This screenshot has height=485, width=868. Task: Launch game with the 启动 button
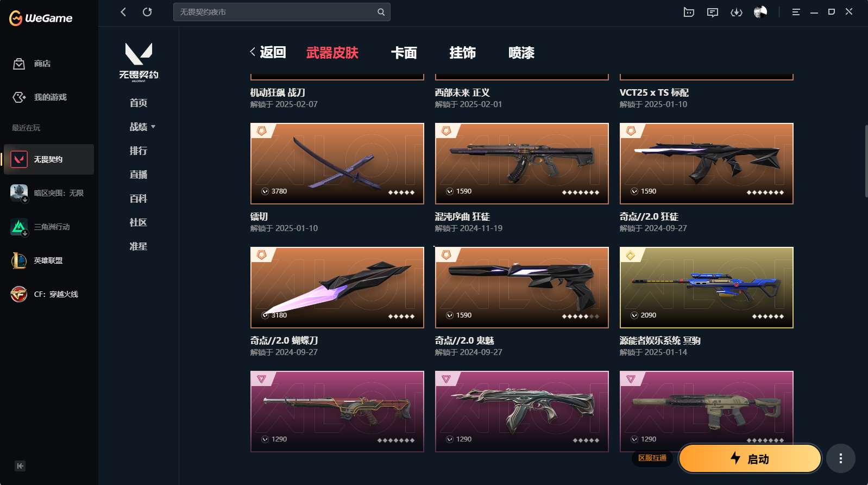pyautogui.click(x=750, y=458)
